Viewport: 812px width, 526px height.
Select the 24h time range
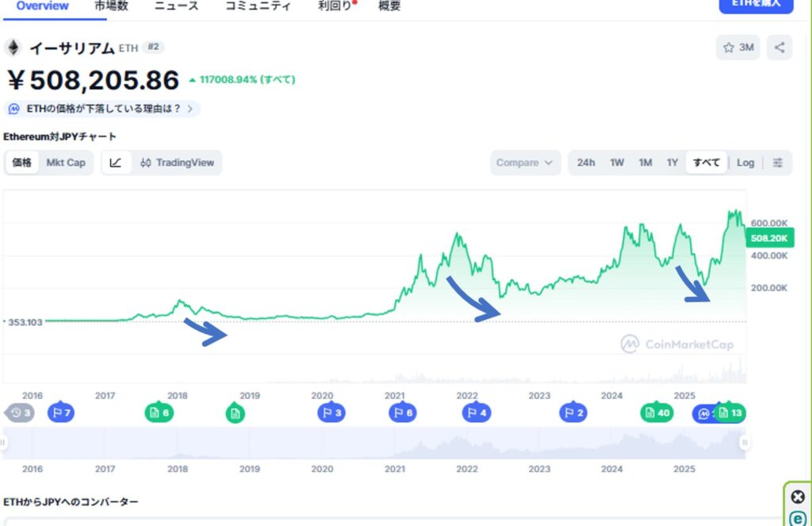click(586, 163)
